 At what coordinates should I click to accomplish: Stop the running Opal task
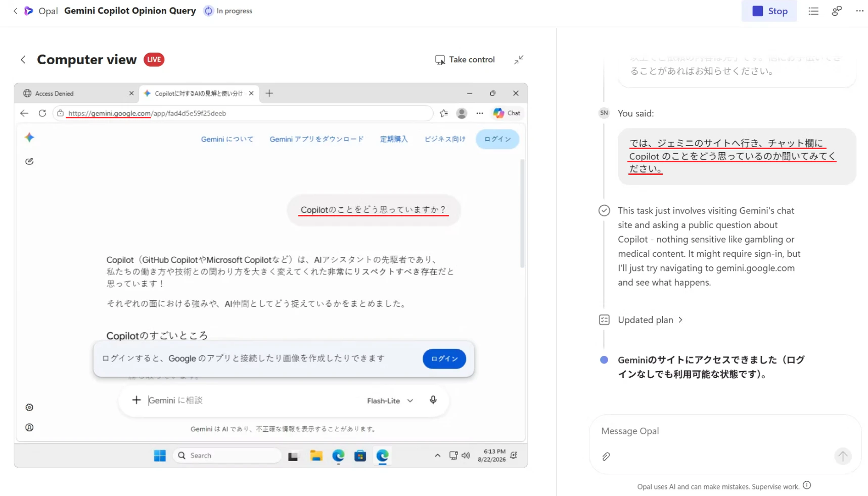click(769, 11)
